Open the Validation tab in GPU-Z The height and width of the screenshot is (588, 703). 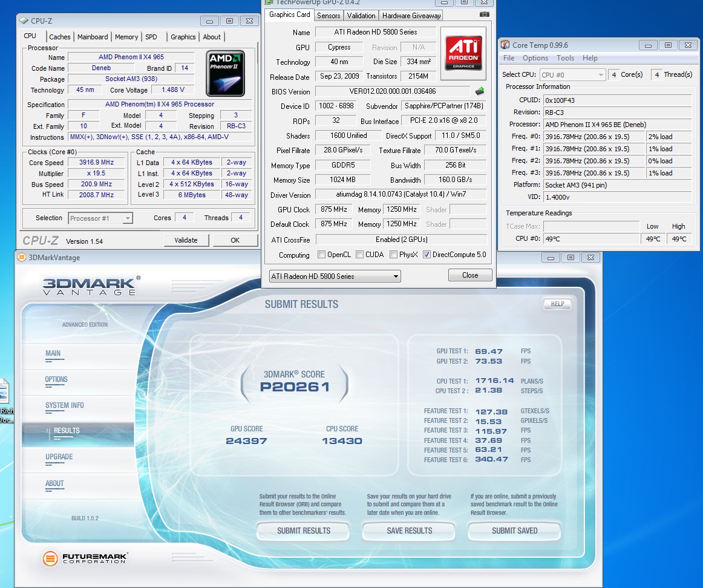[361, 15]
